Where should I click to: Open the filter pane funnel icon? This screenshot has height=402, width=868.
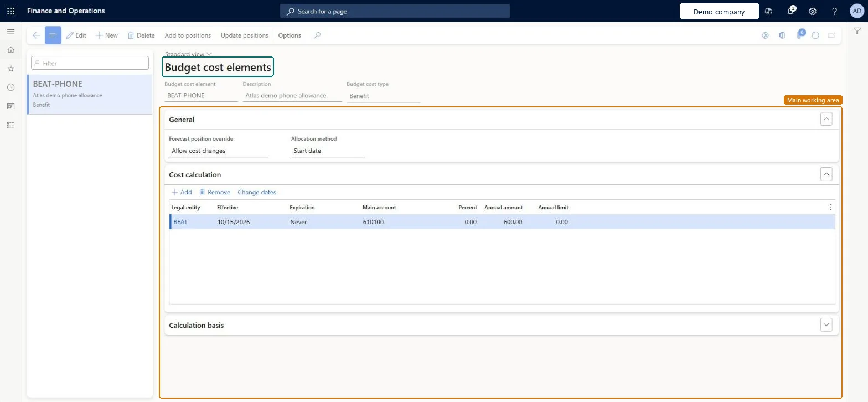click(x=857, y=32)
